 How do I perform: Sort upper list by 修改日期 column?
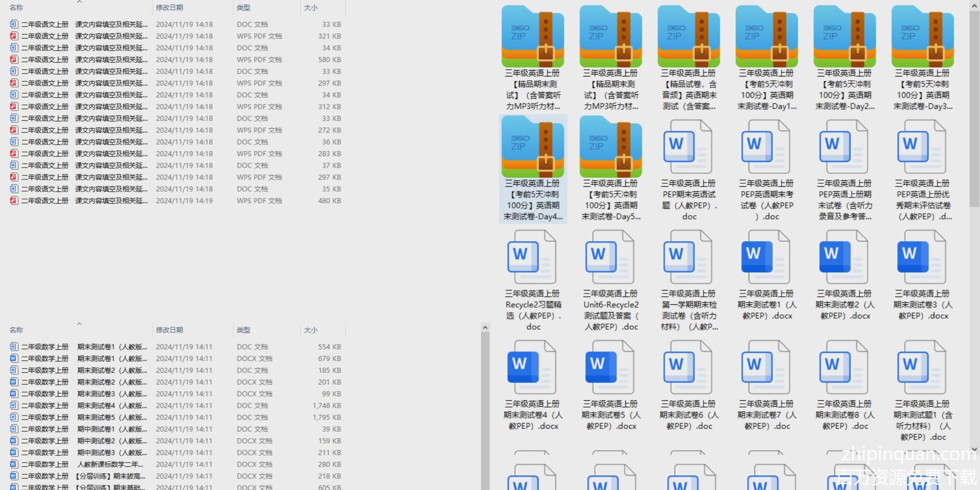[x=170, y=8]
